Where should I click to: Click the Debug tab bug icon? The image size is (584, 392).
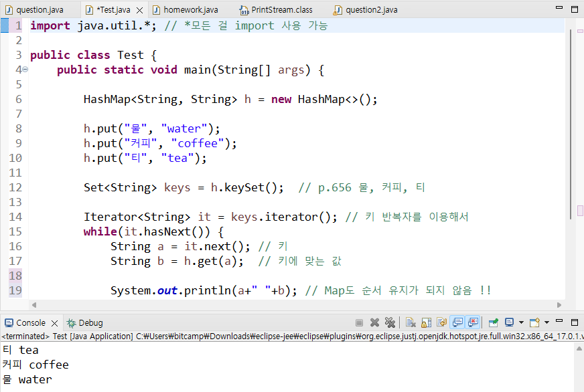71,323
